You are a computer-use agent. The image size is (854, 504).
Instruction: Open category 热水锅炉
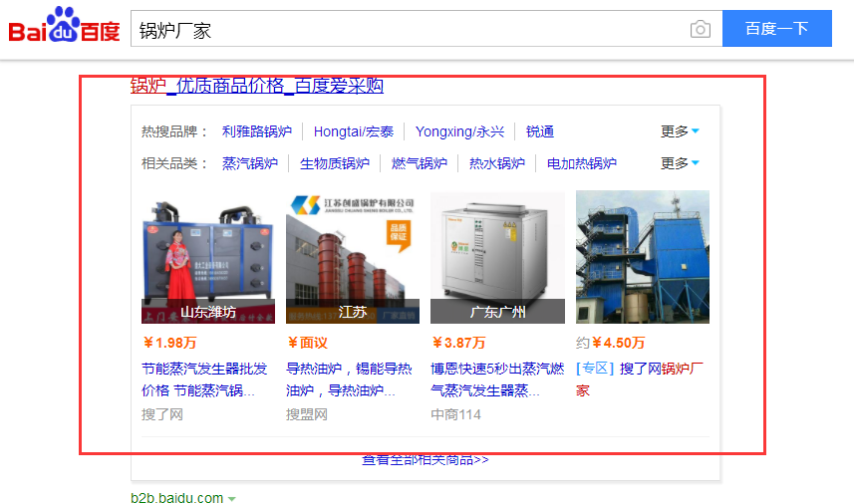click(496, 163)
